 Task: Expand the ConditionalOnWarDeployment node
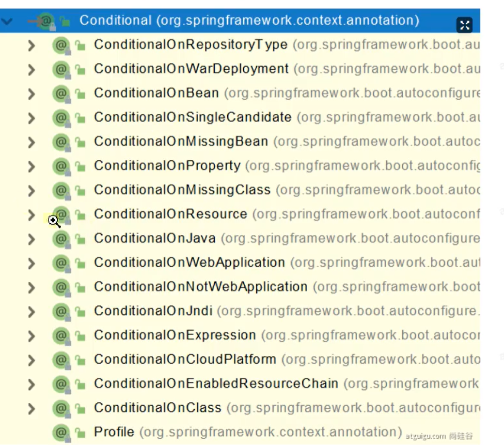pyautogui.click(x=31, y=70)
